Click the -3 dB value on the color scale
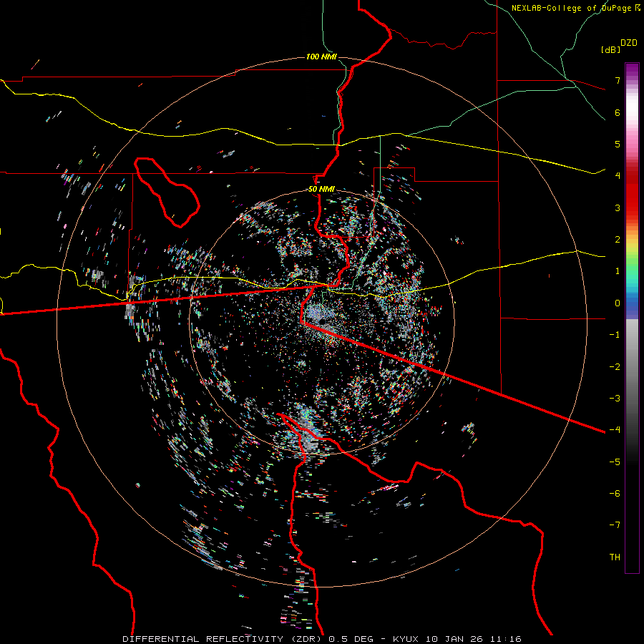Viewport: 644px width, 644px height. (615, 399)
